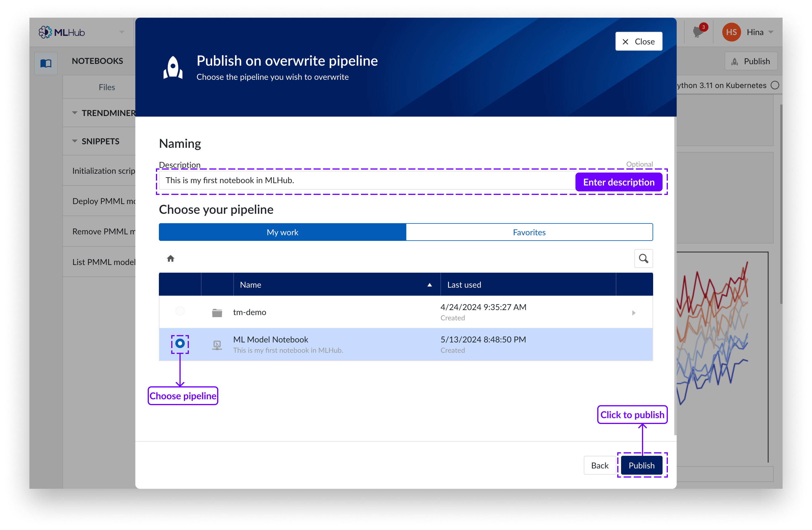
Task: Go Back to the previous step
Action: [600, 465]
